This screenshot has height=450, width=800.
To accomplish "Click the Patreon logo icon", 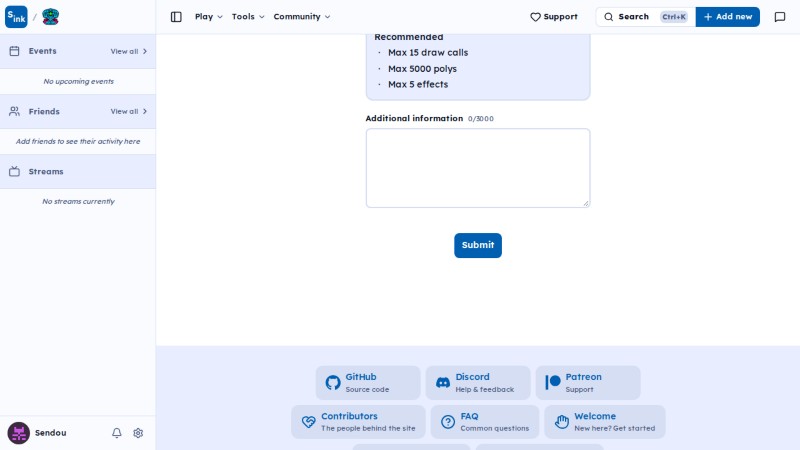I will [553, 383].
